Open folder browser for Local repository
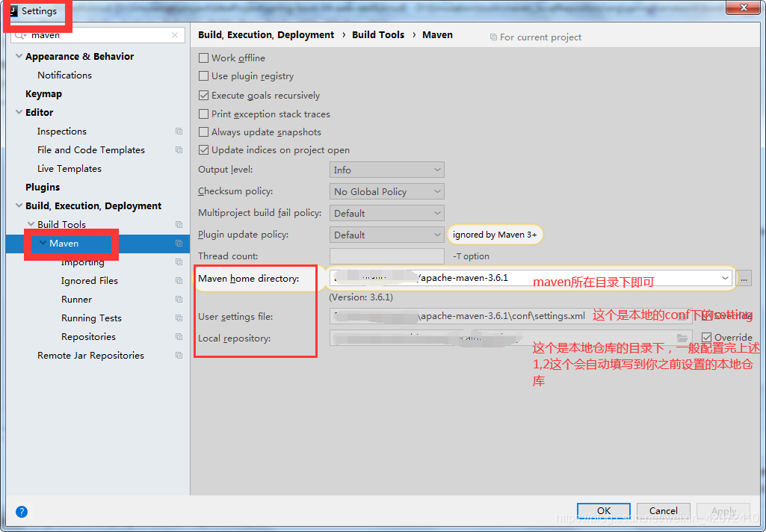 682,338
